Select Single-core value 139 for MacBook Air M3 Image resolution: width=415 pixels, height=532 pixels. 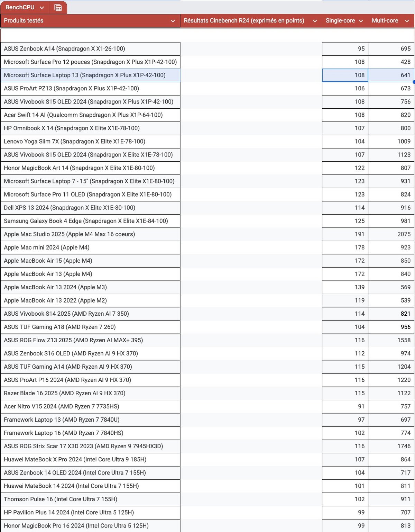coord(345,287)
